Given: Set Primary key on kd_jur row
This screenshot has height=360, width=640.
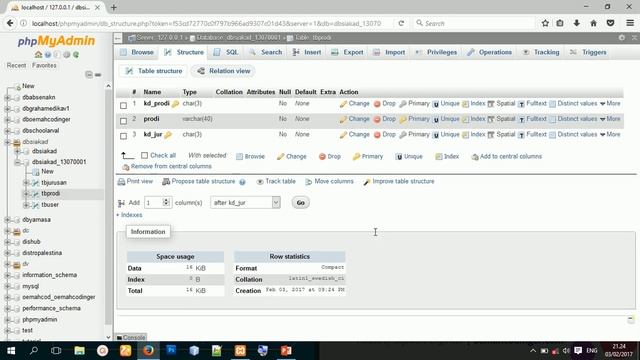Looking at the screenshot, I should (414, 135).
